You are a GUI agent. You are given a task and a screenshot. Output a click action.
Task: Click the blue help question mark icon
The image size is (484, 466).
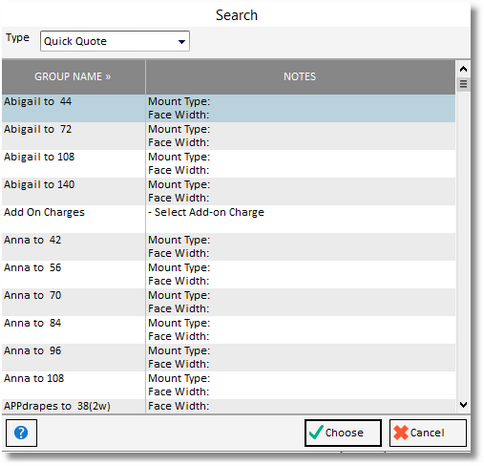point(21,433)
